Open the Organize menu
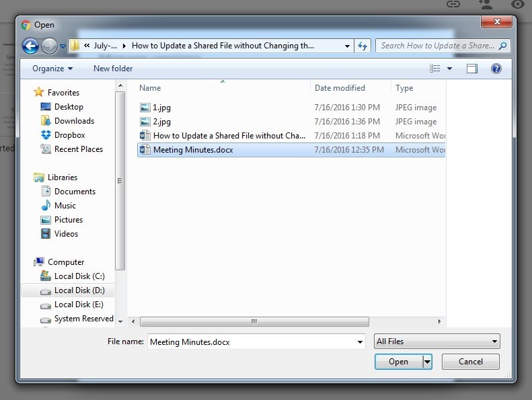Viewport: 532px width, 400px height. 52,69
